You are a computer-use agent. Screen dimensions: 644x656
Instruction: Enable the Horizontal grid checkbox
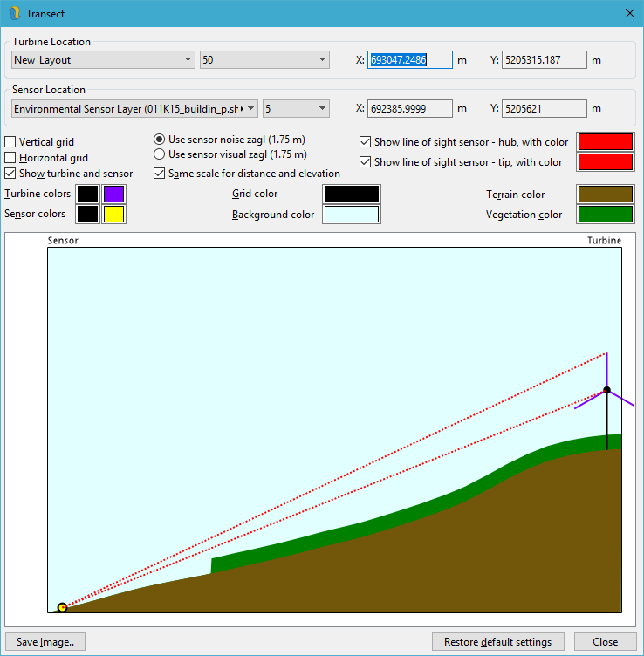point(10,158)
